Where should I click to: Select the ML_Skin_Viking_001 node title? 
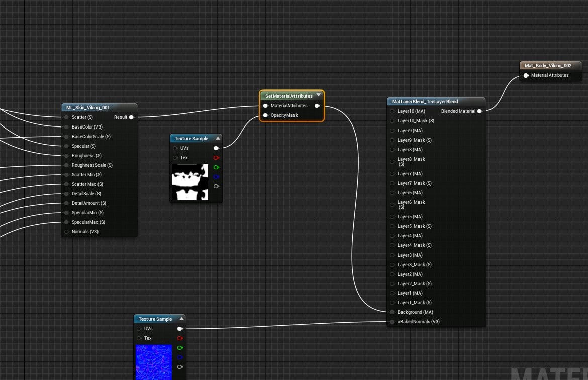[x=88, y=107]
